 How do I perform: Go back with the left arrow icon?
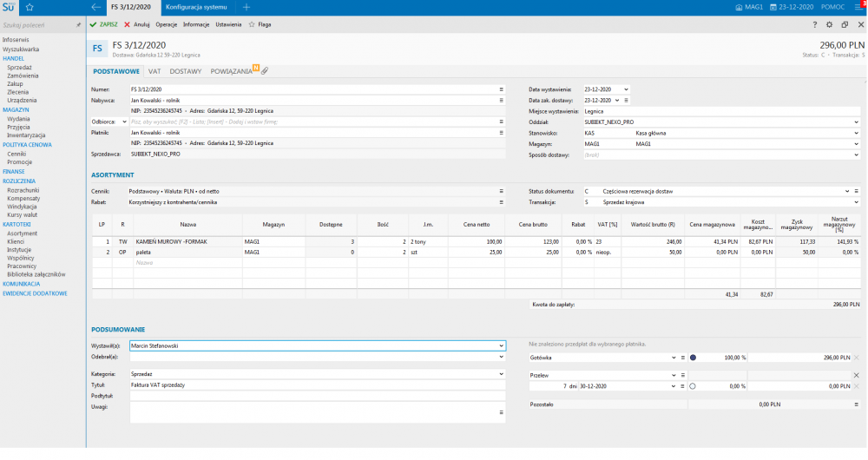tap(95, 7)
